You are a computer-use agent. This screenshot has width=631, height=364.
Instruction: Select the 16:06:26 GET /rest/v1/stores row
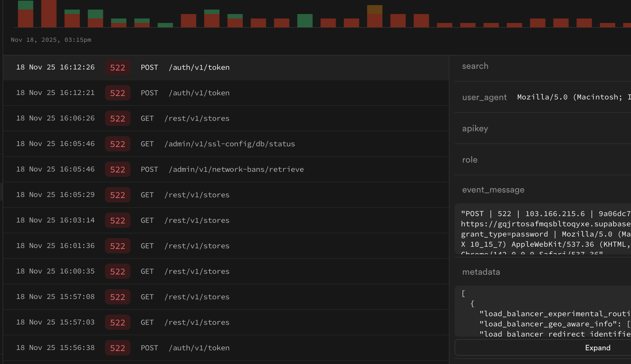tap(197, 119)
